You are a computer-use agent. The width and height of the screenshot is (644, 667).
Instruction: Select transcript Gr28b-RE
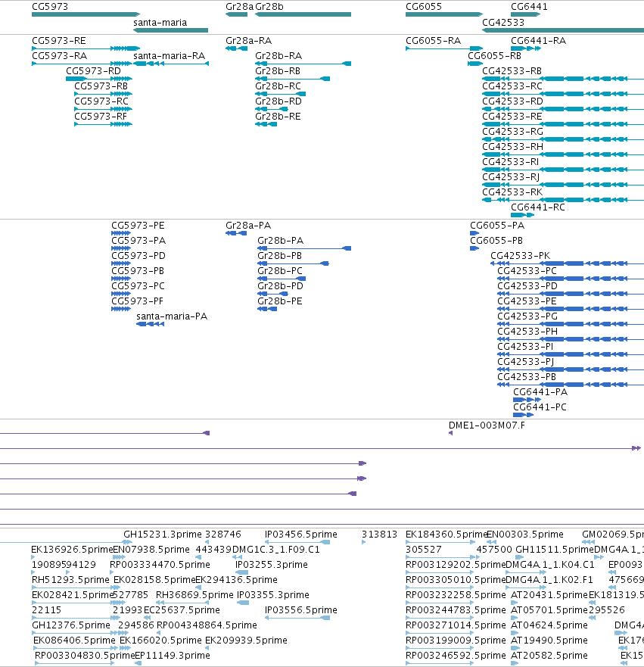266,124
